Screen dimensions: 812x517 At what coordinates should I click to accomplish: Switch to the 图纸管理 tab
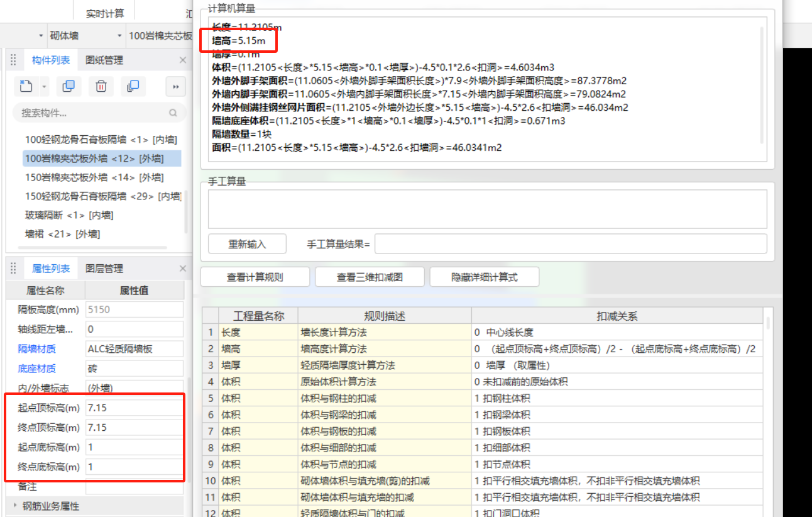[104, 60]
